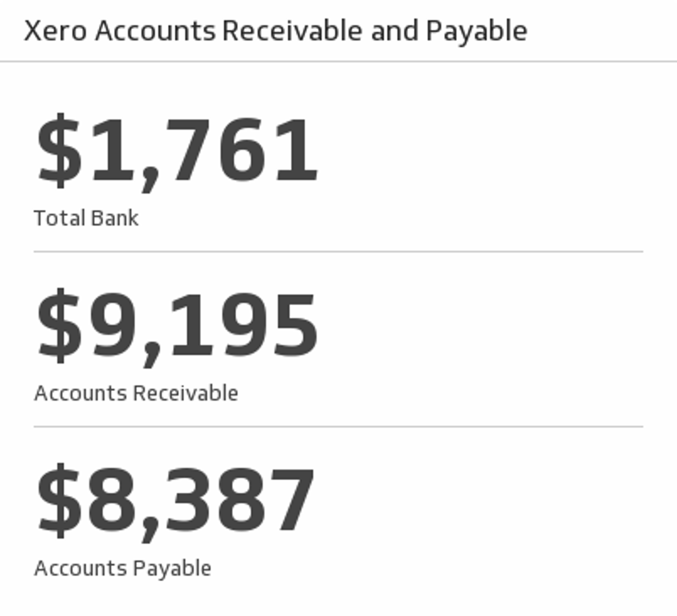
Task: Click divider line below Total Bank label
Action: coord(338,251)
